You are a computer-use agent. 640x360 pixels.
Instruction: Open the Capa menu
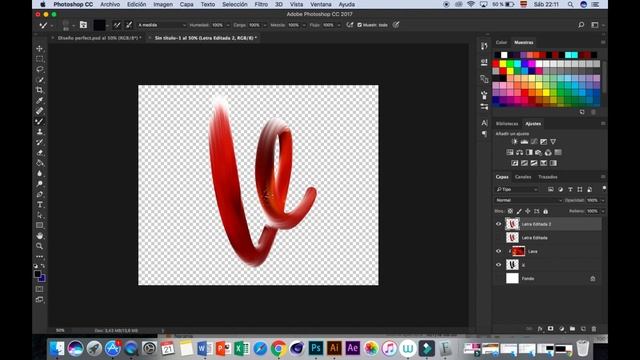[x=187, y=4]
